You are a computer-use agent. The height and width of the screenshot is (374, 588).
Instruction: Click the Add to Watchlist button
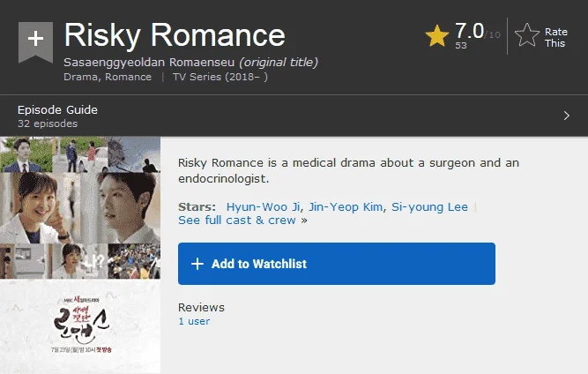tap(337, 264)
